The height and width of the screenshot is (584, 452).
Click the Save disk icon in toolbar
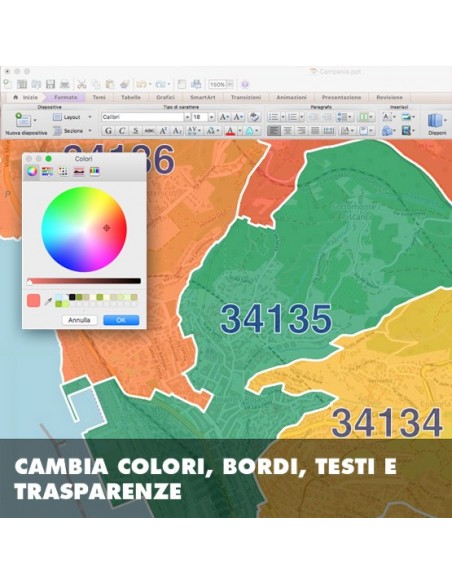pyautogui.click(x=50, y=85)
